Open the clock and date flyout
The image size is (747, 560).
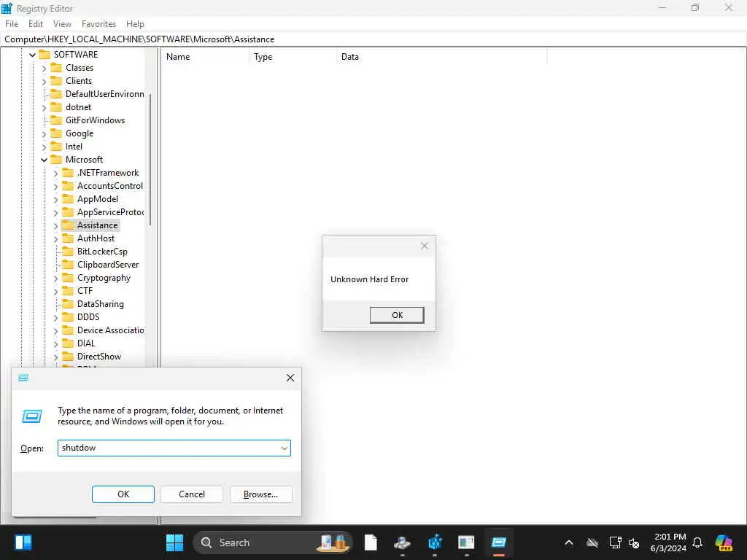(668, 542)
